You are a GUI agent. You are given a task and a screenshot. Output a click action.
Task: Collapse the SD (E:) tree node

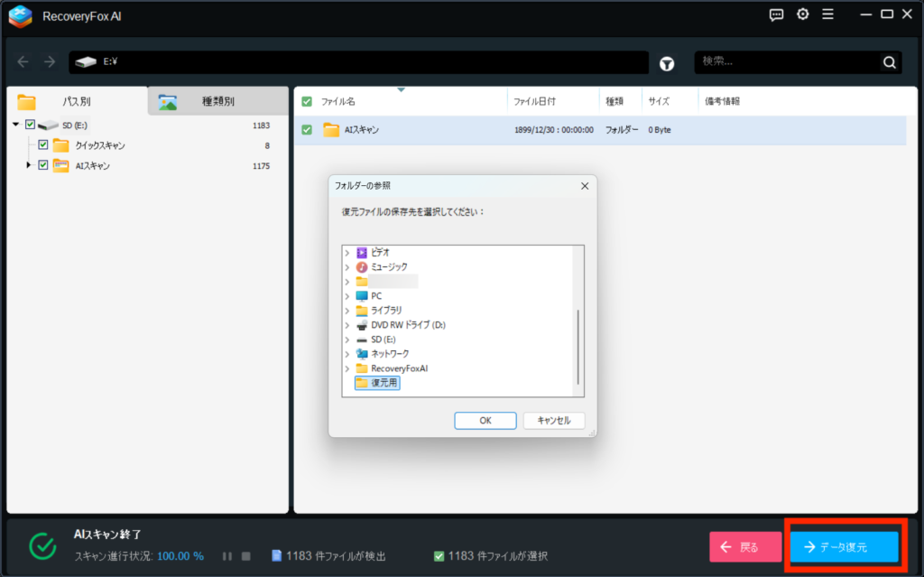click(16, 125)
